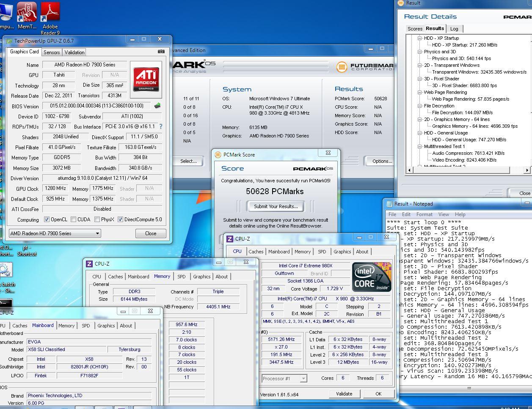Click the X58 SLI Classified model field
Screen dimensions: 532x409
pos(66,349)
